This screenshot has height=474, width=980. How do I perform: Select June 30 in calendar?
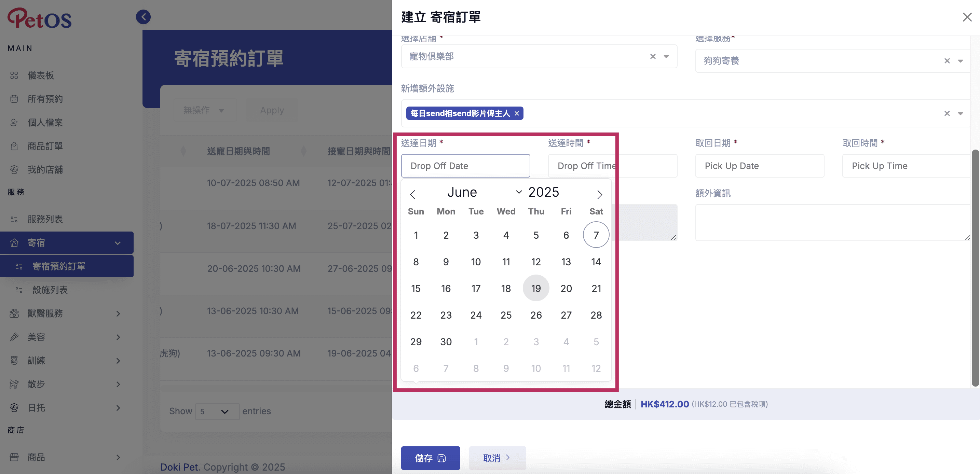pyautogui.click(x=446, y=341)
